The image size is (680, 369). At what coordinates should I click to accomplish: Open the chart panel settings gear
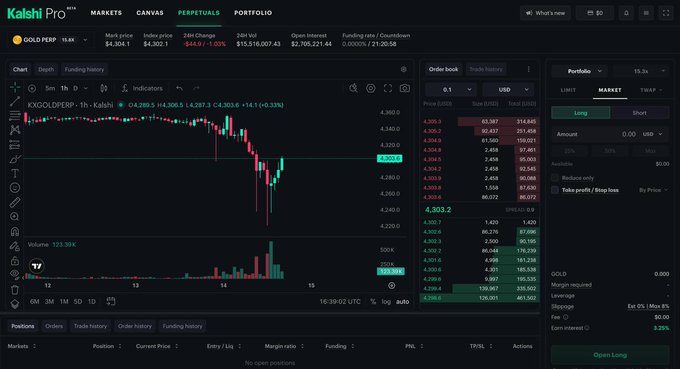(404, 69)
